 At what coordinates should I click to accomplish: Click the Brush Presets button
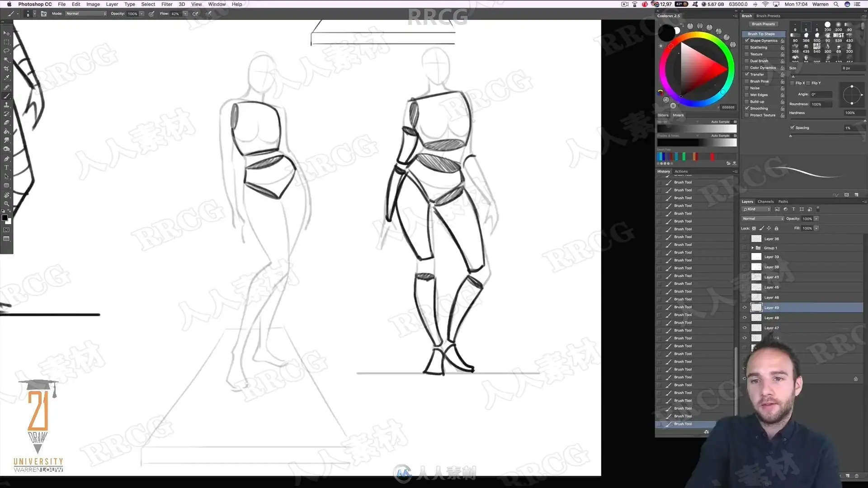point(763,24)
